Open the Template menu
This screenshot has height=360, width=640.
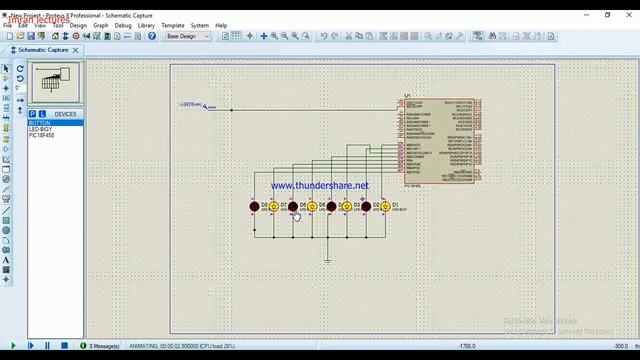click(173, 25)
